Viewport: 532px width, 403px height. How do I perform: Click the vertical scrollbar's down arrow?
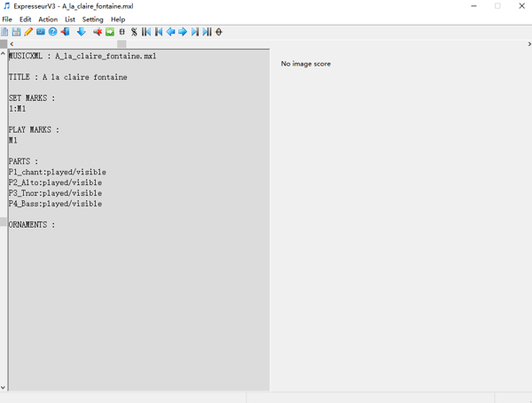point(4,387)
